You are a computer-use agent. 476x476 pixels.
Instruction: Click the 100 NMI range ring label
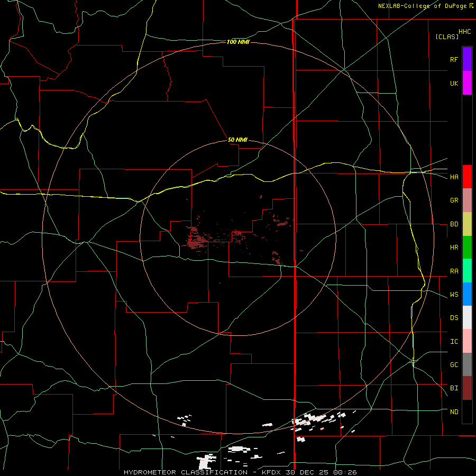click(x=238, y=42)
